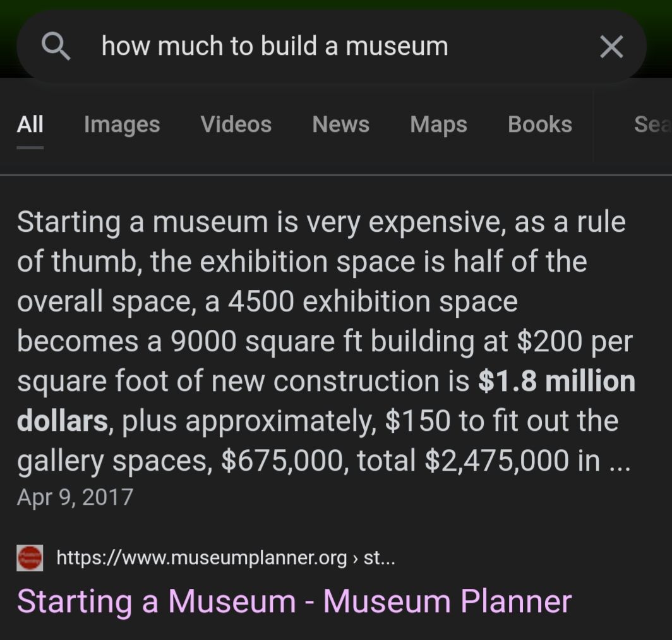Click the bold '$1.8 million dollars' text
The image size is (672, 640).
(x=326, y=401)
